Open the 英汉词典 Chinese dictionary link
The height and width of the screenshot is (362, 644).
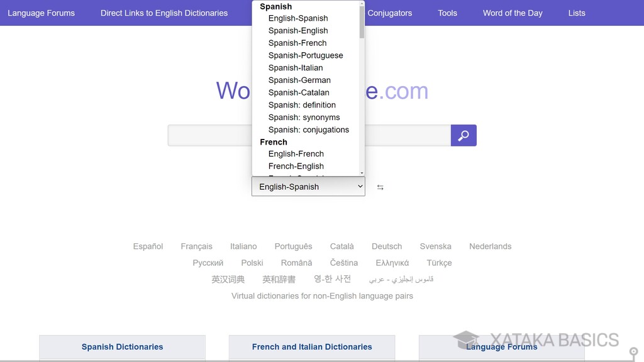(x=228, y=278)
